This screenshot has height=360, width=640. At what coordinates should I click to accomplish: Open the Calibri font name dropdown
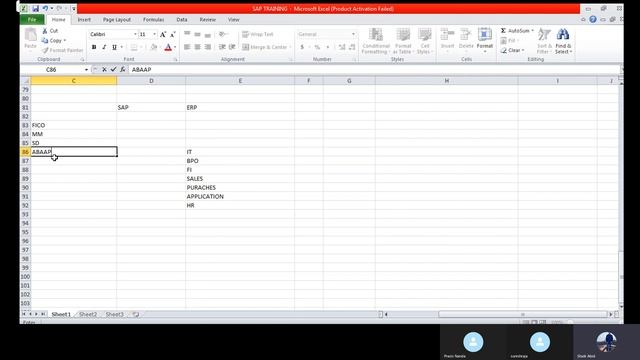pyautogui.click(x=135, y=34)
